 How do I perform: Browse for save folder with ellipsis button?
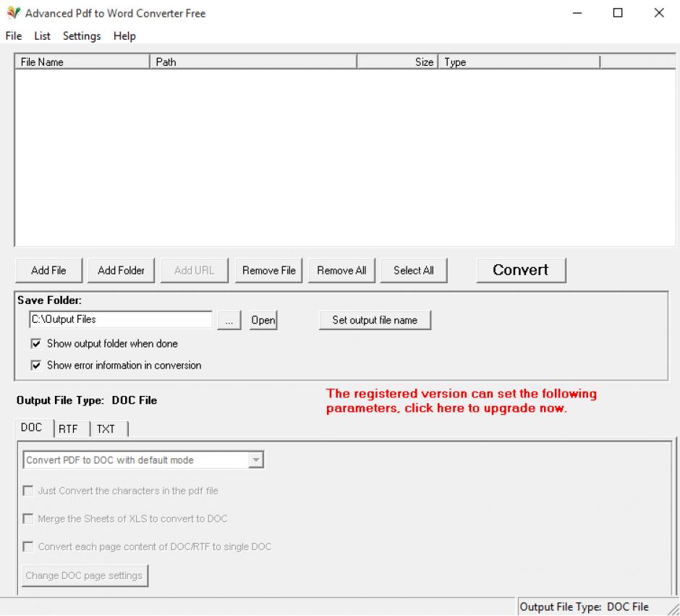[229, 320]
